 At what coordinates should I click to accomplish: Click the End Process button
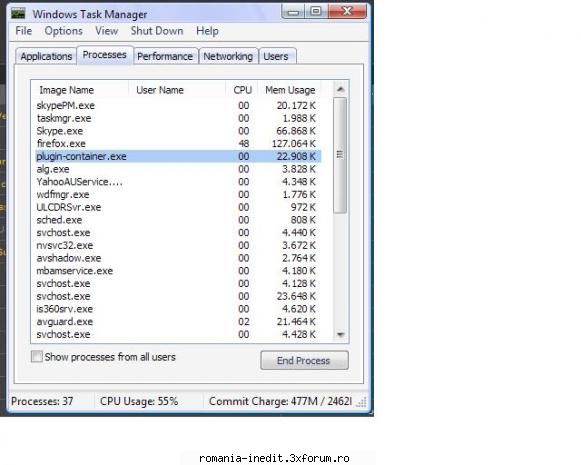(304, 360)
